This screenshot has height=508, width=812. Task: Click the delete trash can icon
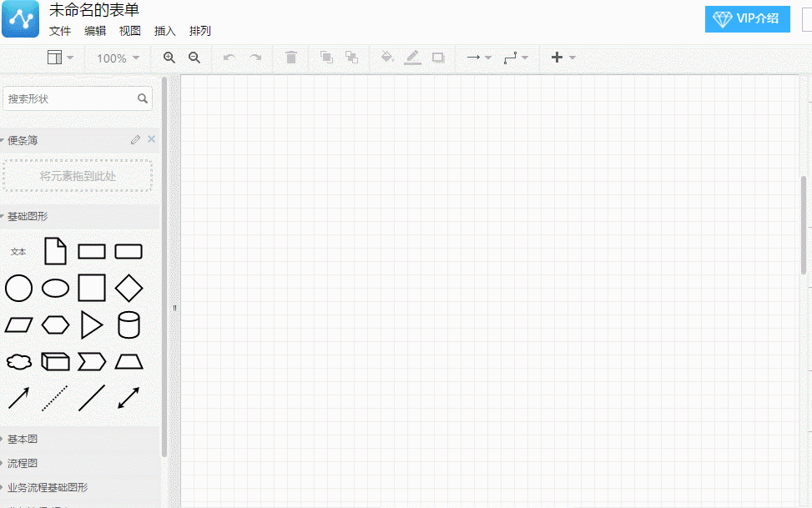pyautogui.click(x=291, y=58)
